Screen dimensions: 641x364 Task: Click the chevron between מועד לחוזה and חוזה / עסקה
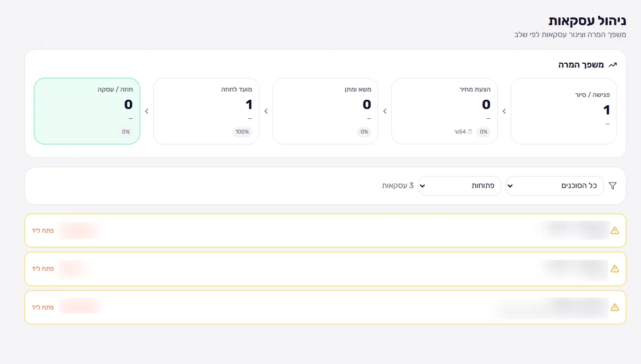(x=147, y=111)
